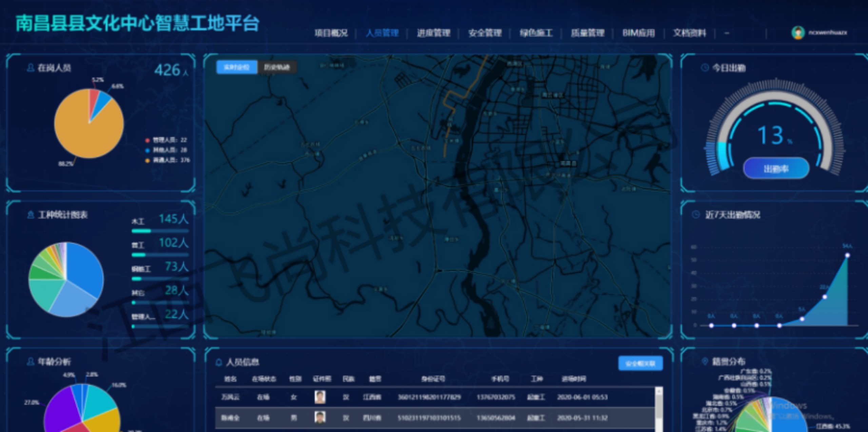
Task: Click the blue button in 人员信息 panel header
Action: click(640, 363)
